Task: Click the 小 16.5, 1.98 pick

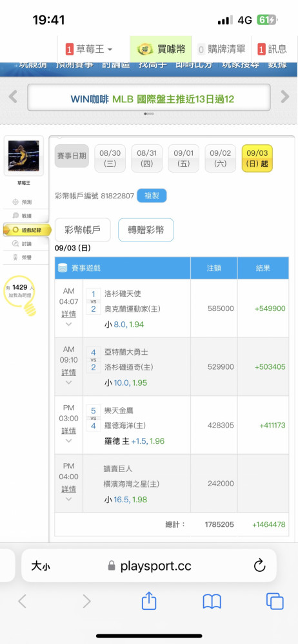Action: click(126, 500)
